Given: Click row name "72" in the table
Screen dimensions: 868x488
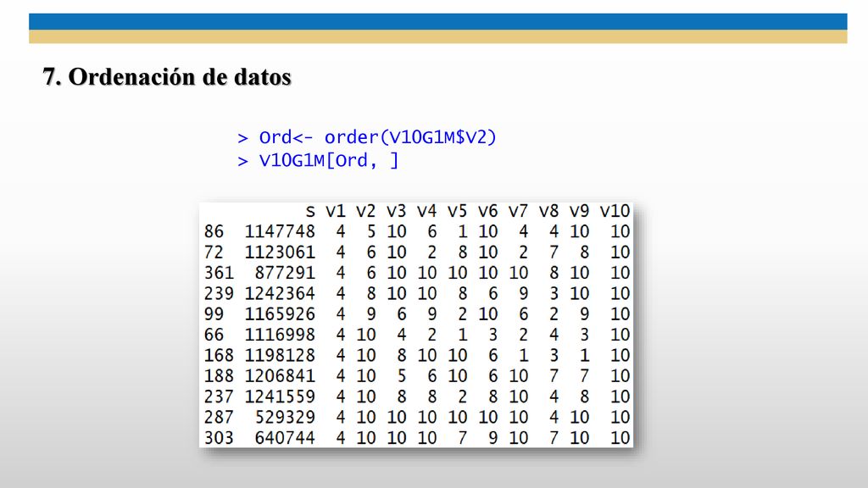Looking at the screenshot, I should 214,252.
